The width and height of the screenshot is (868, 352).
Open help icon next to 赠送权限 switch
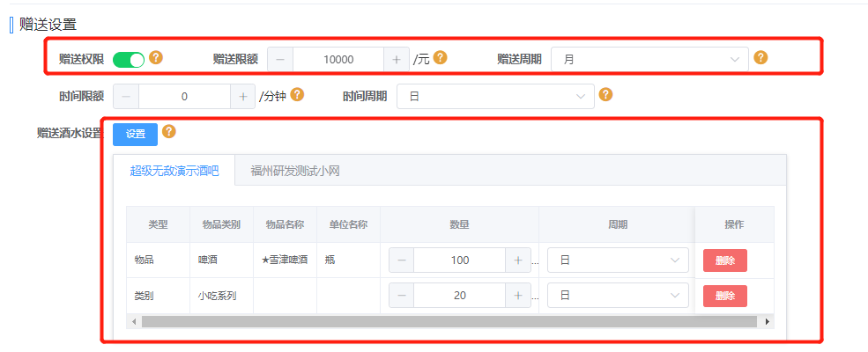click(157, 57)
